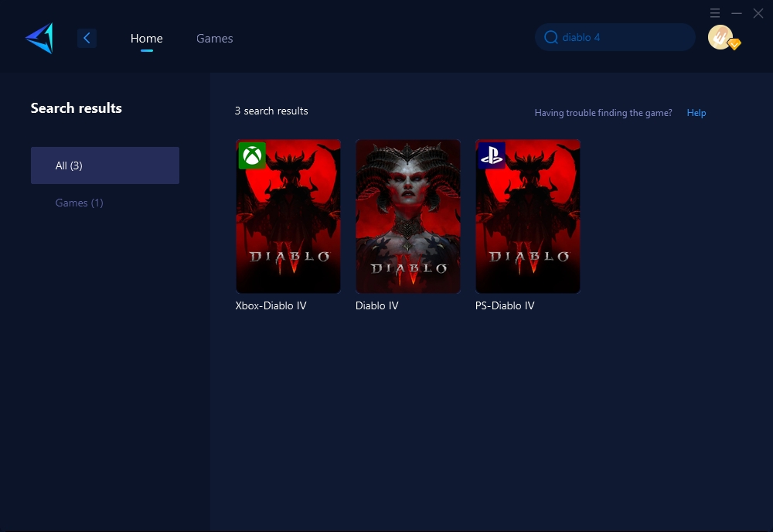
Task: Focus the search field containing diablo 4
Action: point(615,37)
